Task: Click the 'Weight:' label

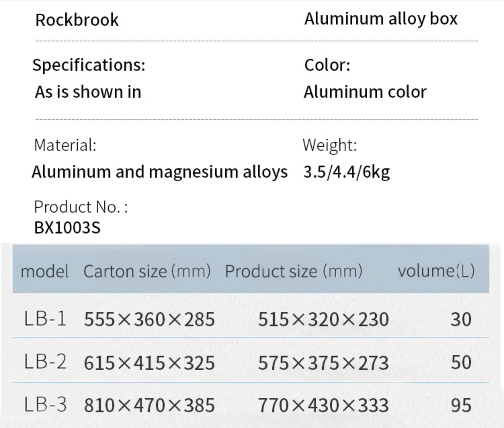Action: tap(330, 145)
